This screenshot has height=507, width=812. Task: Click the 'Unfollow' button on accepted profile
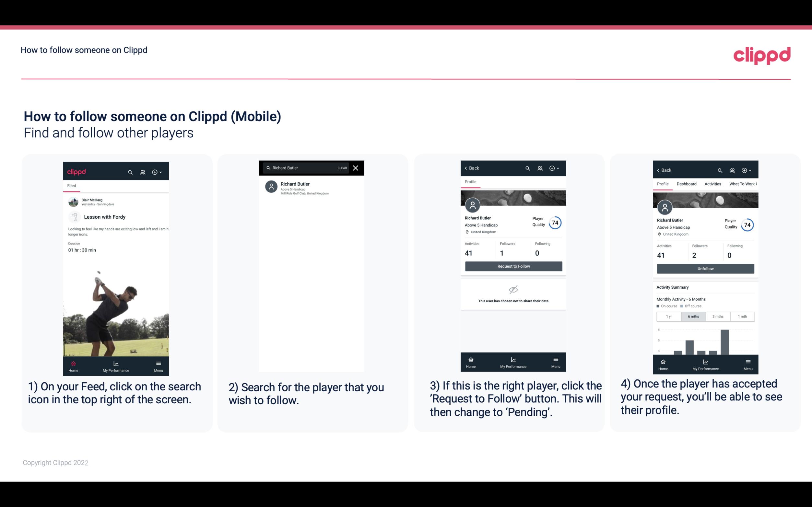click(705, 268)
